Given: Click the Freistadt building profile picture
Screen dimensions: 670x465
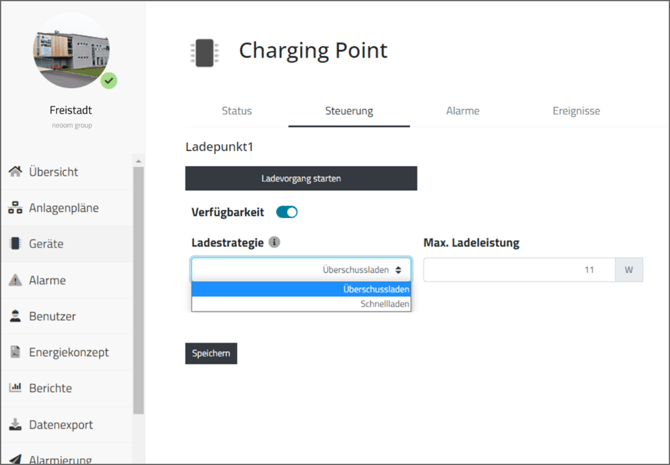Looking at the screenshot, I should pos(72,54).
